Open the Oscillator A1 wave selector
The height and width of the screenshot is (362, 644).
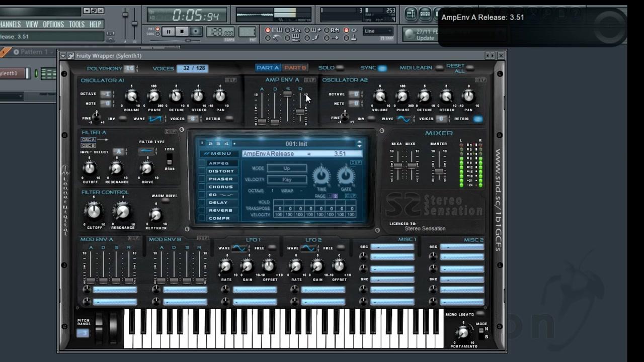point(155,119)
